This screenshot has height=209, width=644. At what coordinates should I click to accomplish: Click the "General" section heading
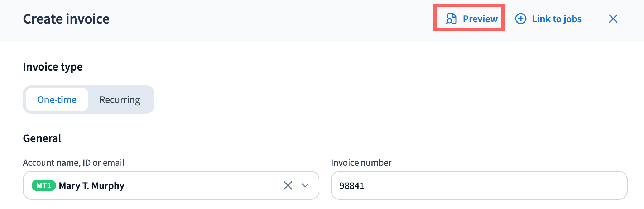pos(42,138)
